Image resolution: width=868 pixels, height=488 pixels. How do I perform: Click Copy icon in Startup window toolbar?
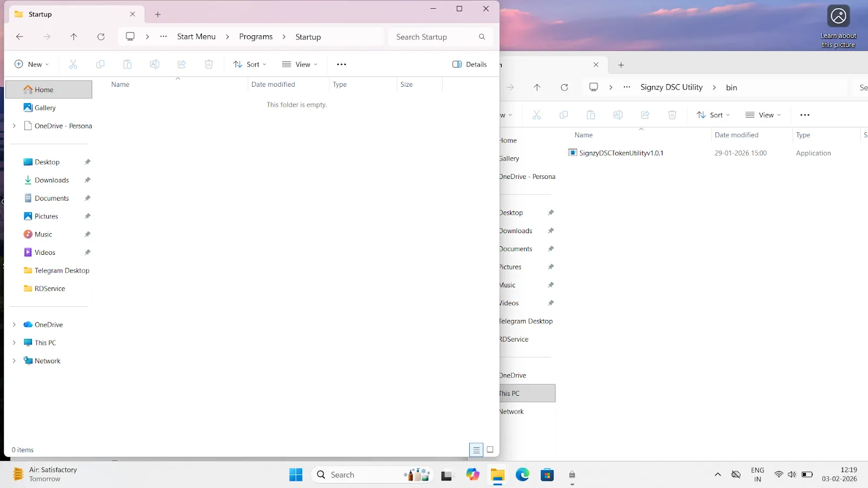100,65
